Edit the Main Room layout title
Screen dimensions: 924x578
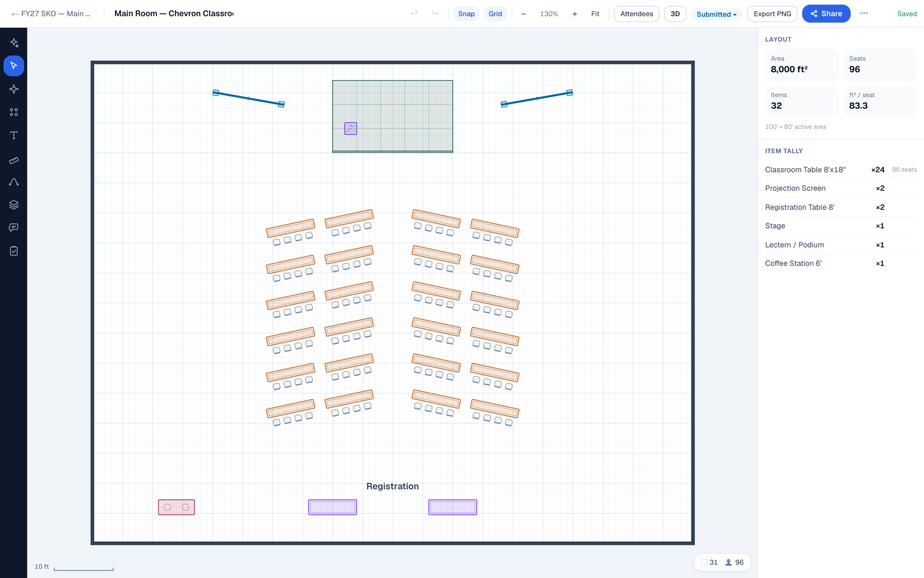(174, 13)
